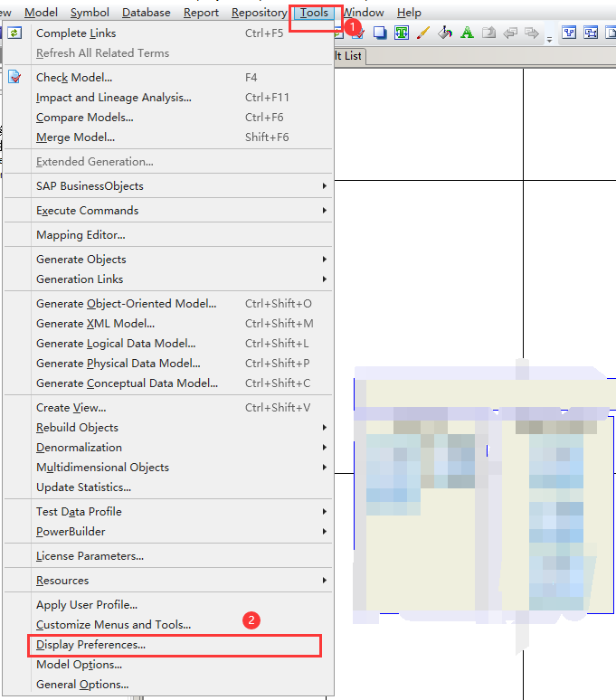Switch to the Result List tab
This screenshot has height=700, width=616.
349,56
